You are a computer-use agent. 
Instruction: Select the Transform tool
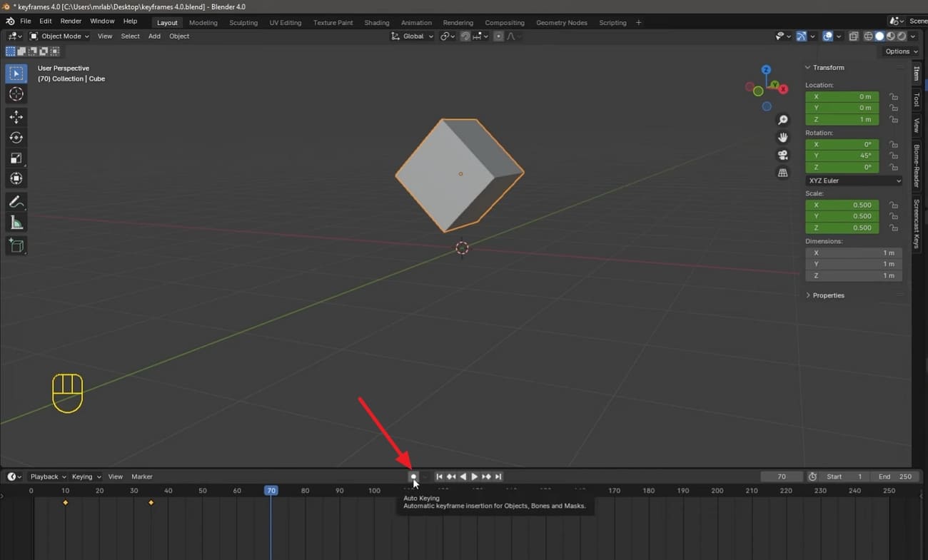16,179
